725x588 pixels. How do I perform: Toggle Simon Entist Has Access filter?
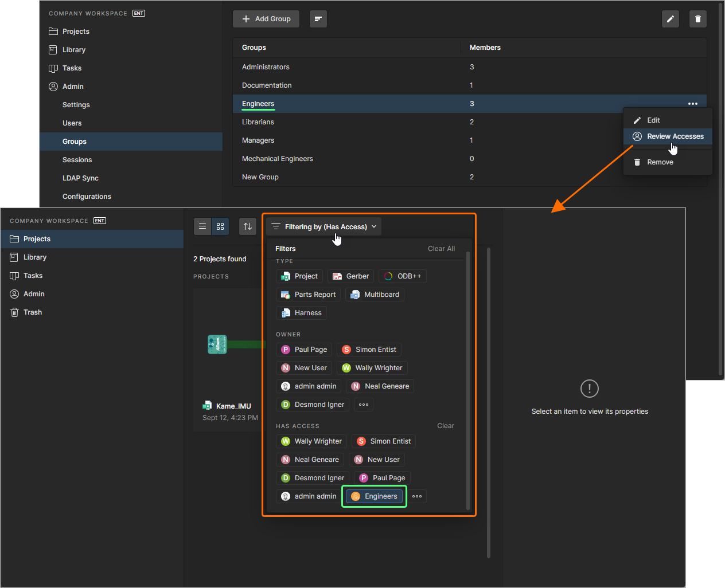(x=384, y=441)
